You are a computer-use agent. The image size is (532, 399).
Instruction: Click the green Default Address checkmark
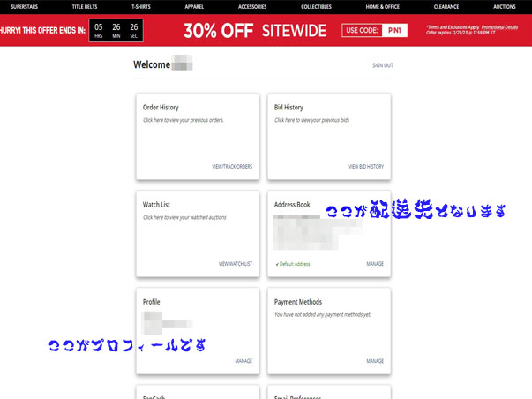tap(277, 264)
